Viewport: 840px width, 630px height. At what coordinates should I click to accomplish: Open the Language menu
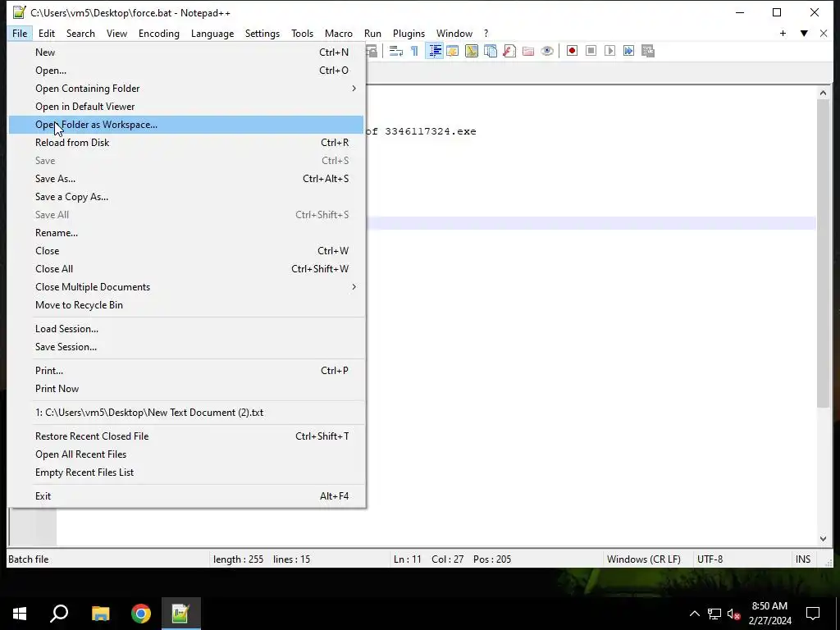click(212, 33)
